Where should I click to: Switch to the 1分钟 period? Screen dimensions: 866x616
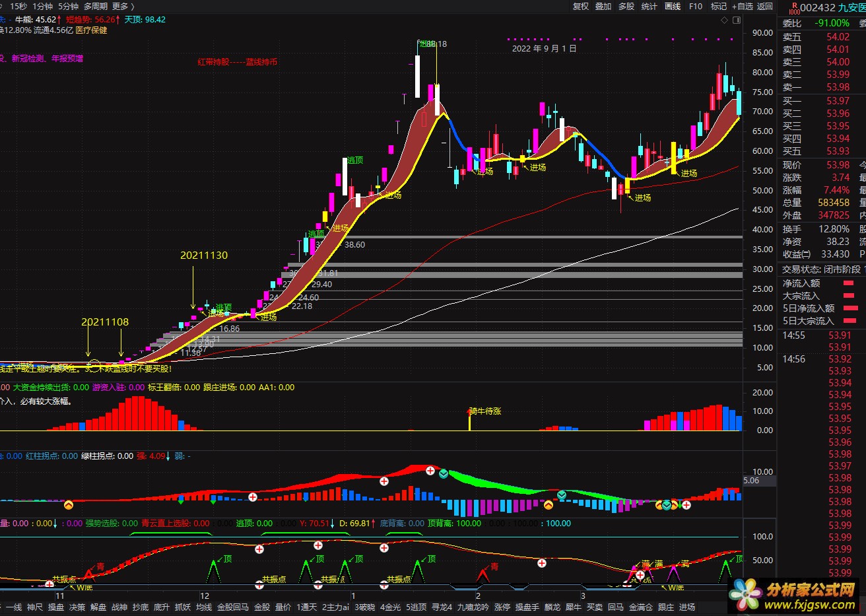click(43, 6)
